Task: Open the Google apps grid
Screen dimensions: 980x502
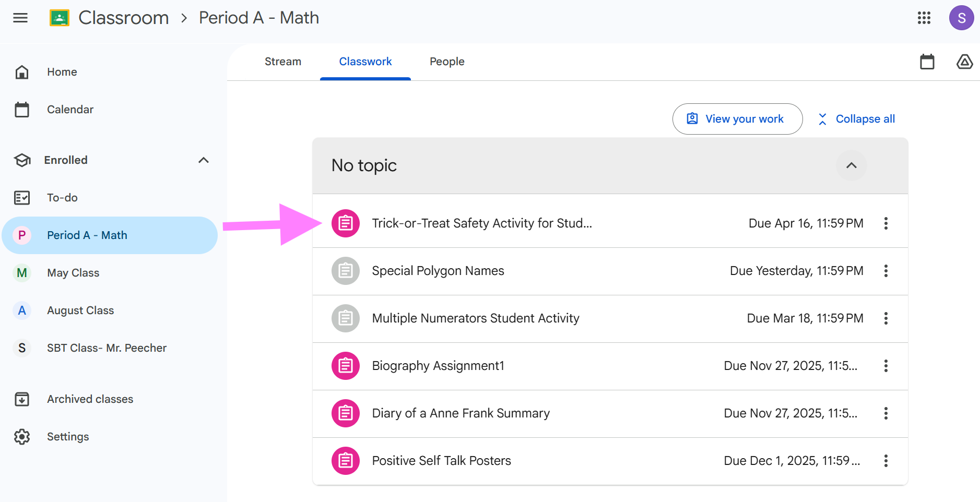Action: click(x=924, y=18)
